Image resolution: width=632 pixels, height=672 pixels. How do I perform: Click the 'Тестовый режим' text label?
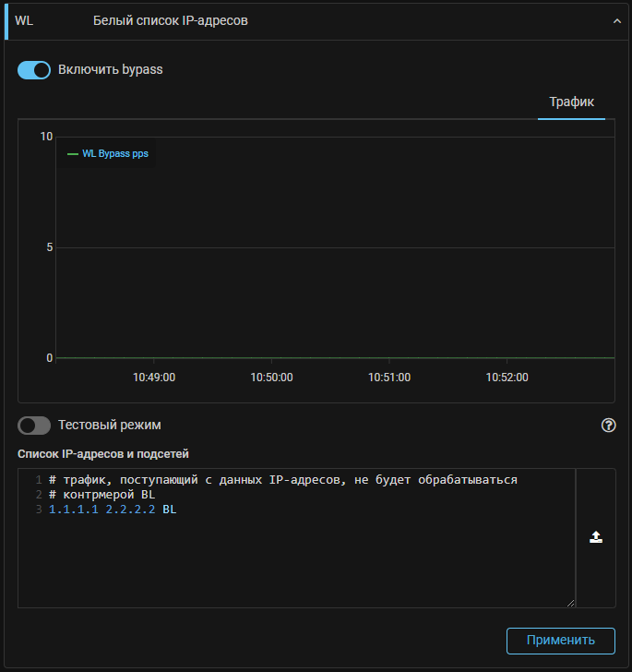pos(110,426)
